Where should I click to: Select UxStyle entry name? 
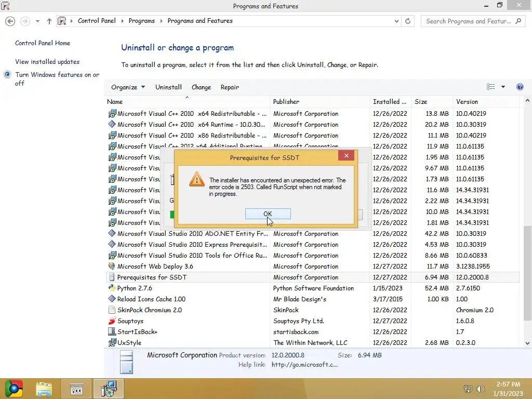point(129,343)
